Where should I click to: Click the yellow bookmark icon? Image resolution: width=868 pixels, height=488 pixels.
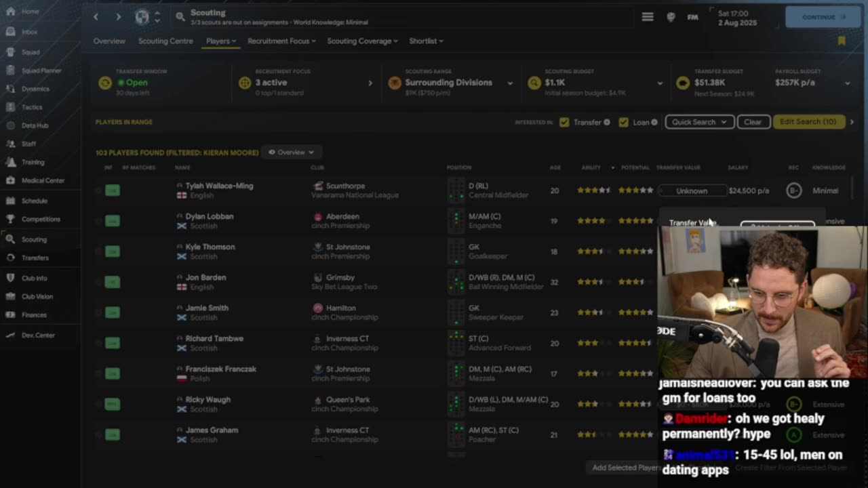pos(842,41)
